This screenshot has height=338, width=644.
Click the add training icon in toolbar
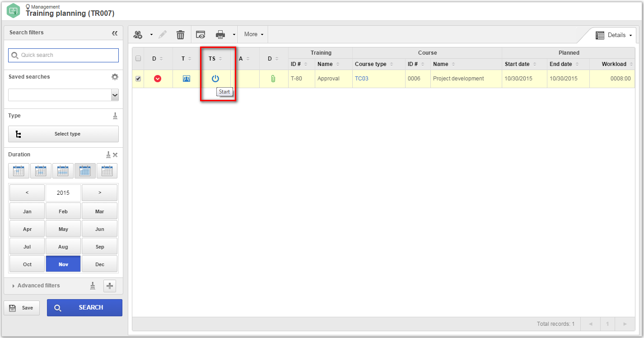click(138, 34)
